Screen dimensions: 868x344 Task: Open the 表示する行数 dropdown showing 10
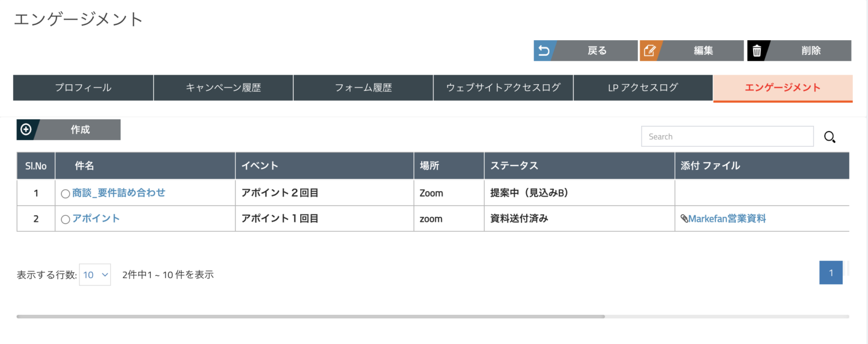pos(95,275)
